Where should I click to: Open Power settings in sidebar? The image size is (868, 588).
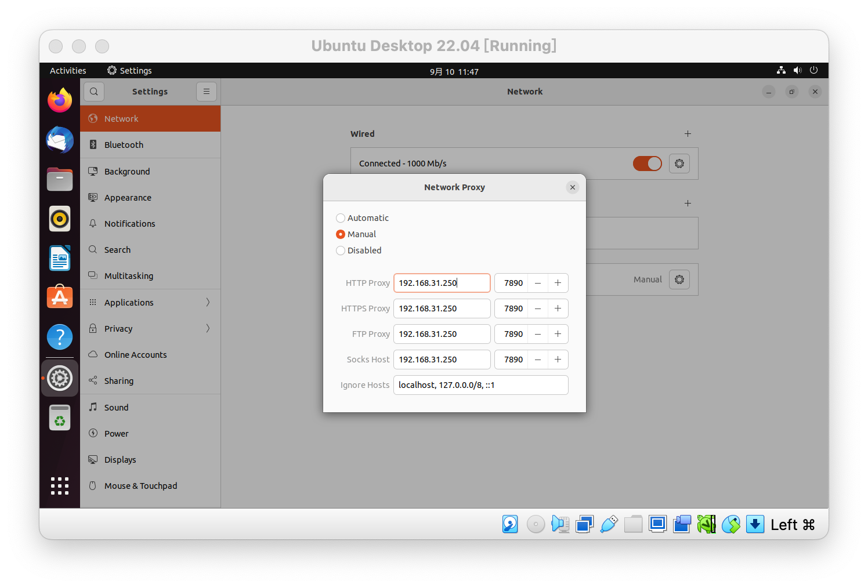point(150,434)
